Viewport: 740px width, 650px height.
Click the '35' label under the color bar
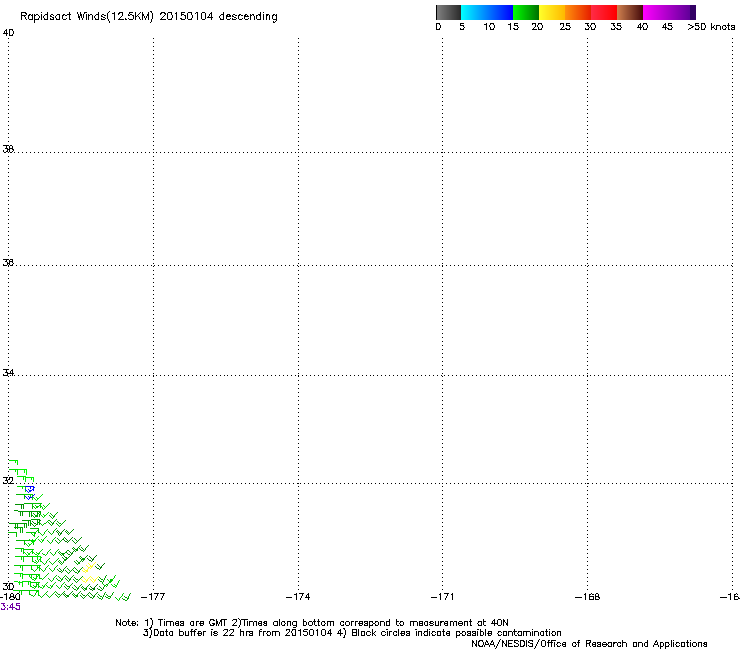[x=616, y=27]
